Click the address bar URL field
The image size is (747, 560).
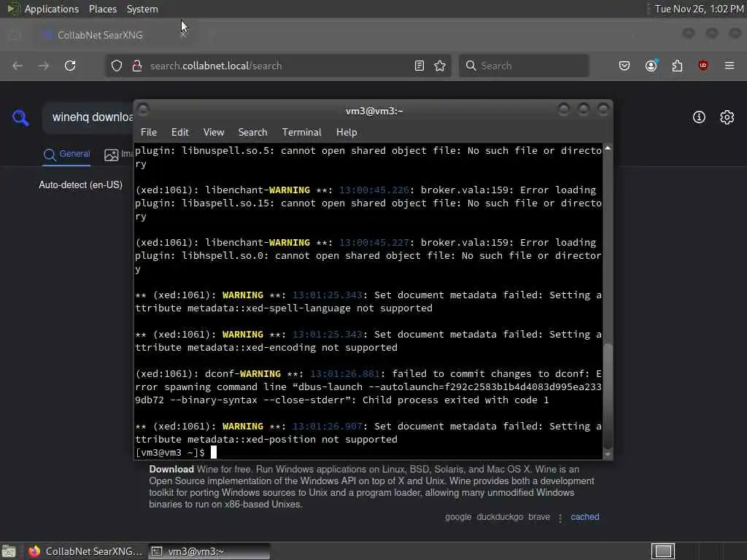276,66
